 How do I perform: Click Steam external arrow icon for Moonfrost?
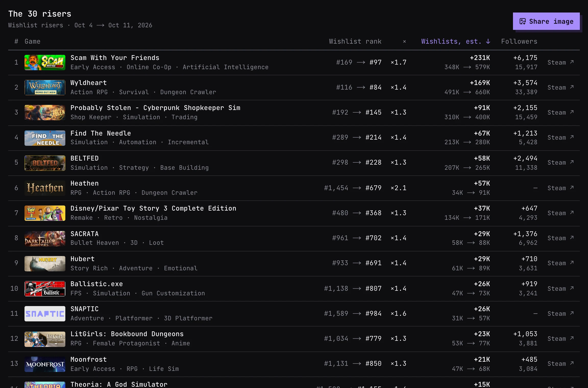point(572,363)
